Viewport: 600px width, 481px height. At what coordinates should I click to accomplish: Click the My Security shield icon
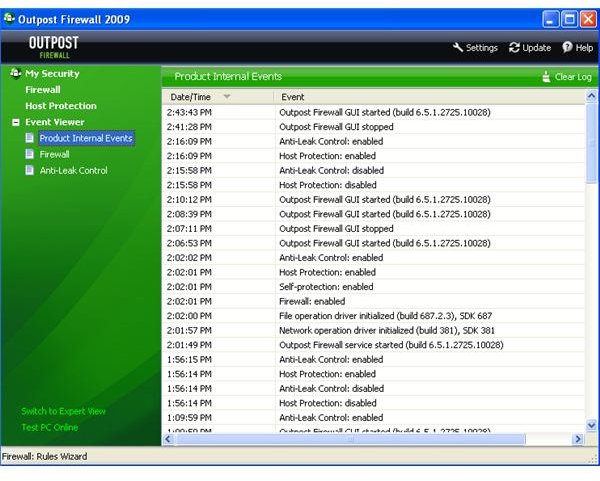15,73
